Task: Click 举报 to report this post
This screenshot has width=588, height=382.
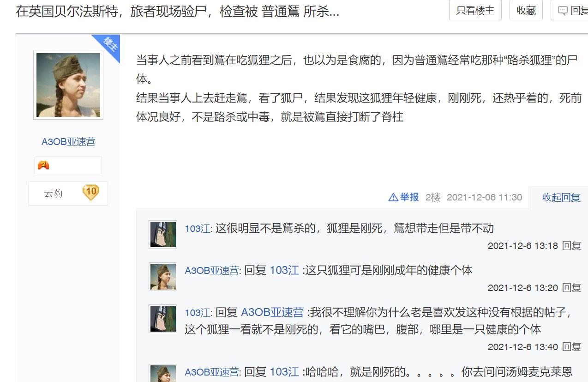Action: pyautogui.click(x=409, y=198)
